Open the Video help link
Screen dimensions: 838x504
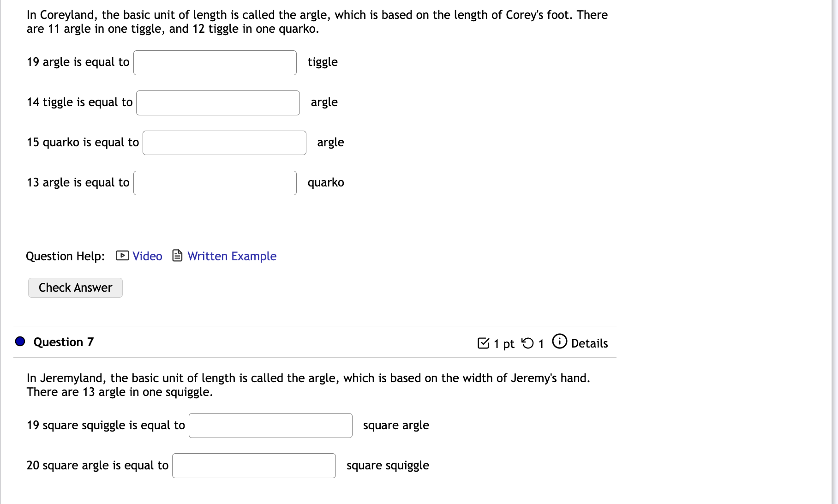[147, 256]
